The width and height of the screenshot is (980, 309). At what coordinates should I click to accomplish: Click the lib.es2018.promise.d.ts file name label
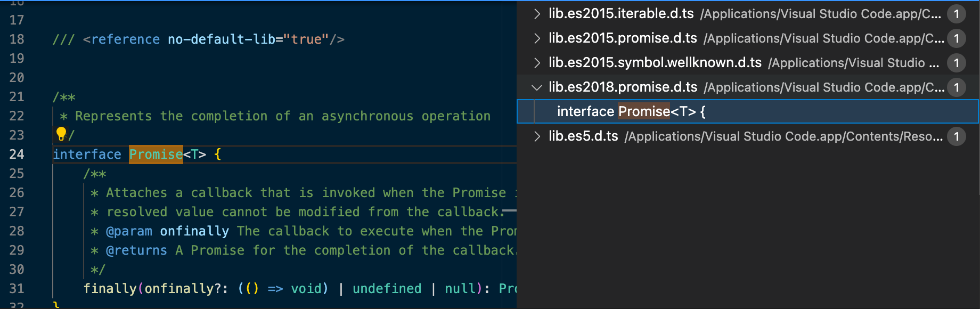[623, 87]
